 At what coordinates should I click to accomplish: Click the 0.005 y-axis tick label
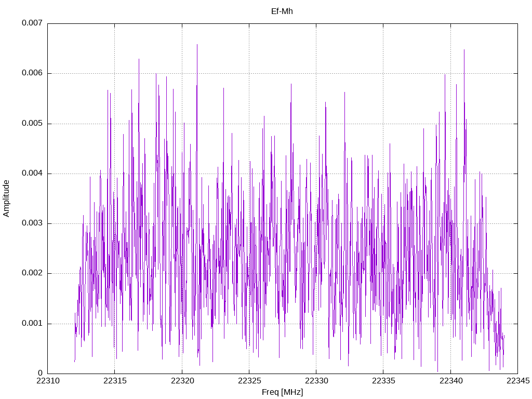pyautogui.click(x=32, y=123)
